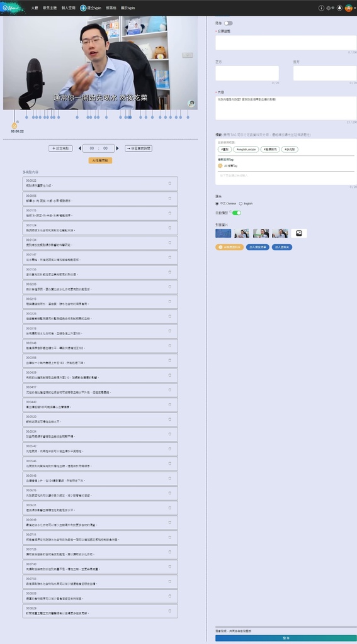Switch language via globe icon in header
This screenshot has width=357, height=644.
330,8
